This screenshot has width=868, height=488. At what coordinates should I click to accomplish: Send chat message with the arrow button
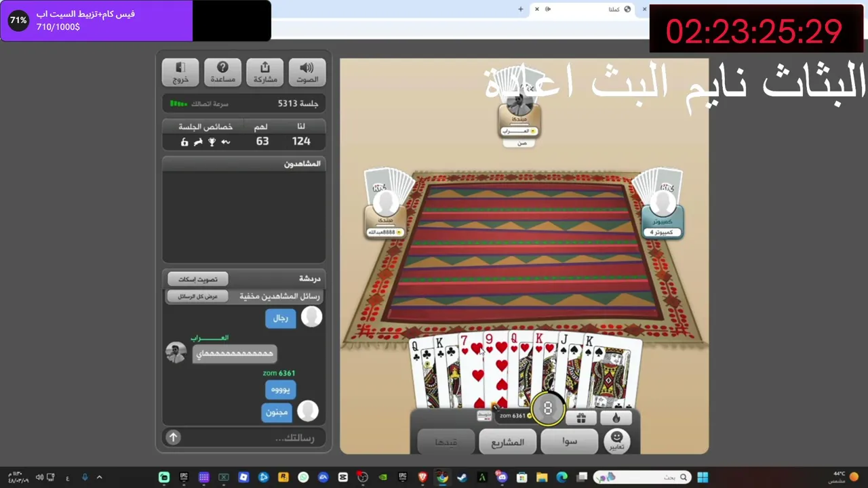point(173,438)
